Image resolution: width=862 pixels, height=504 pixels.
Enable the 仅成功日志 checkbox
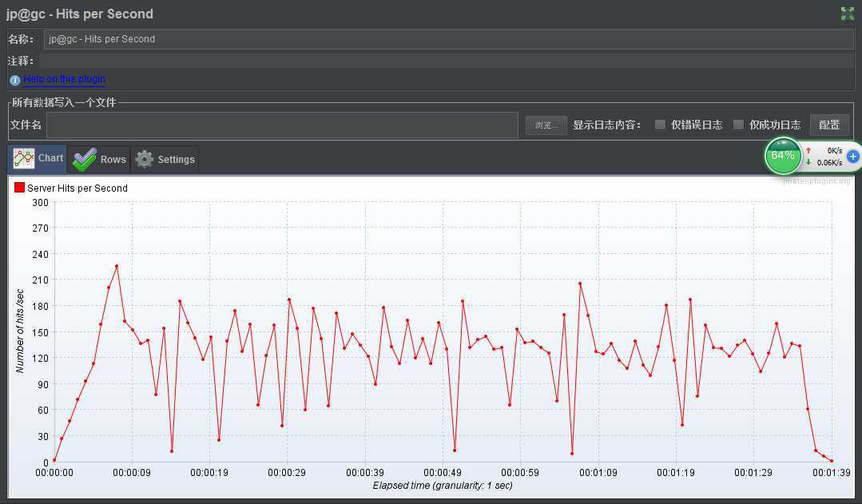coord(738,125)
